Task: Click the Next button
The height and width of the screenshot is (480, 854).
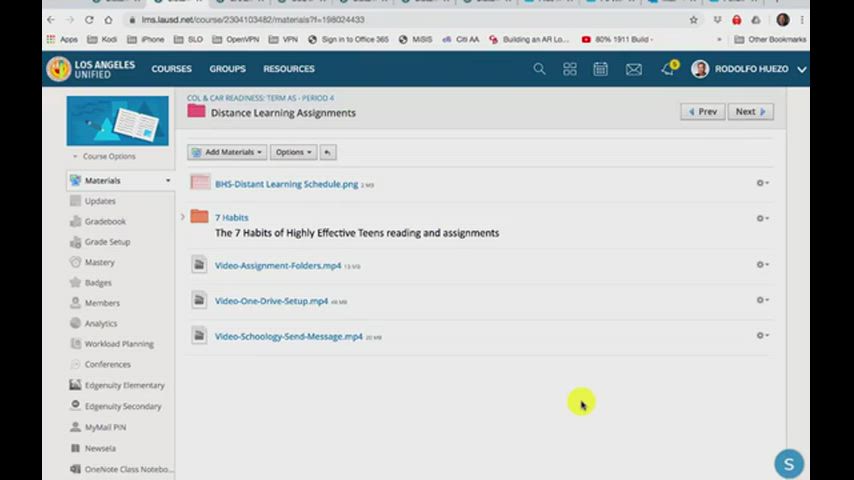Action: click(x=750, y=112)
